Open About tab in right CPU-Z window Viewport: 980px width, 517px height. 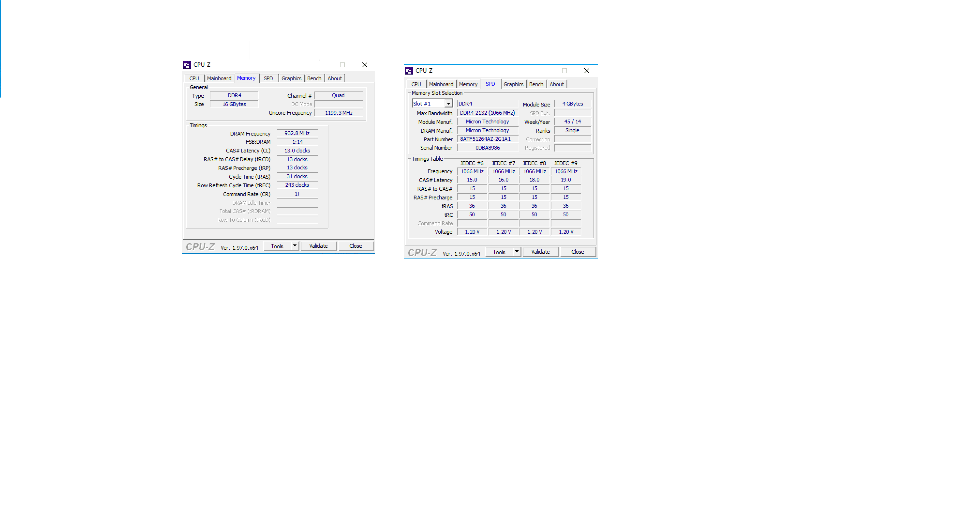[x=557, y=84]
